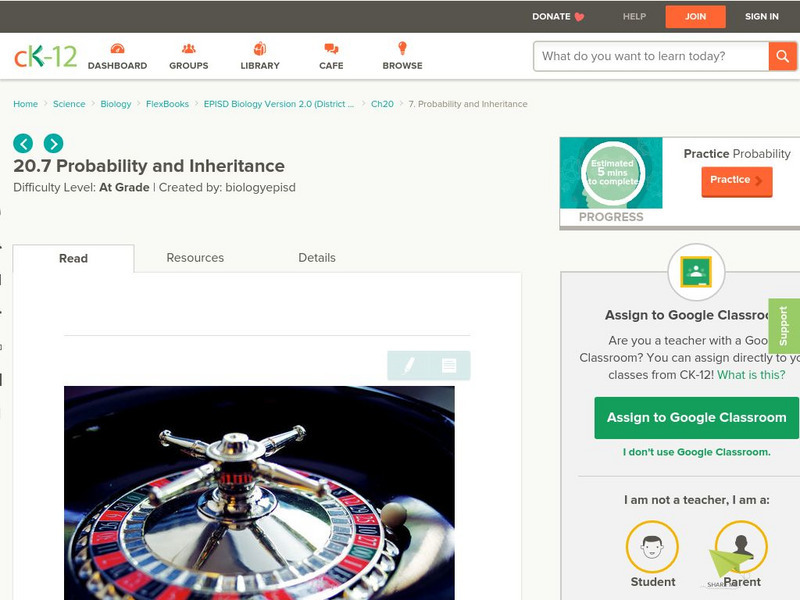Open the Library backpack icon
The height and width of the screenshot is (600, 800).
(260, 48)
